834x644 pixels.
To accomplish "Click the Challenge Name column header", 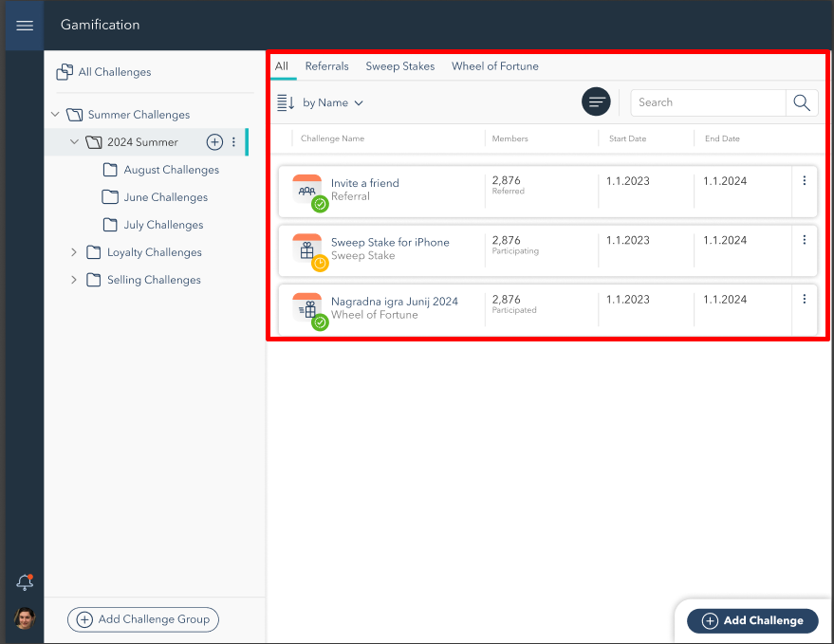I will click(x=332, y=138).
